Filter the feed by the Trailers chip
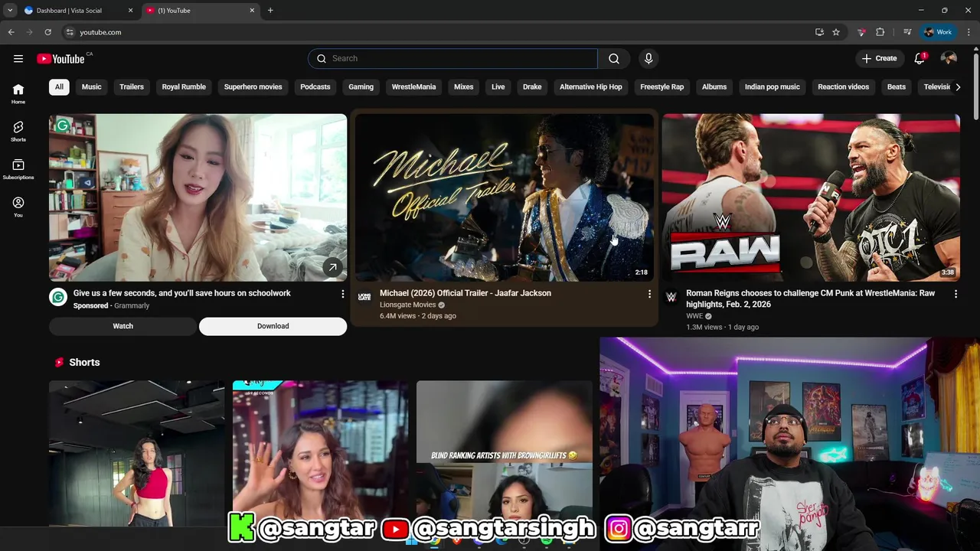 (x=132, y=87)
